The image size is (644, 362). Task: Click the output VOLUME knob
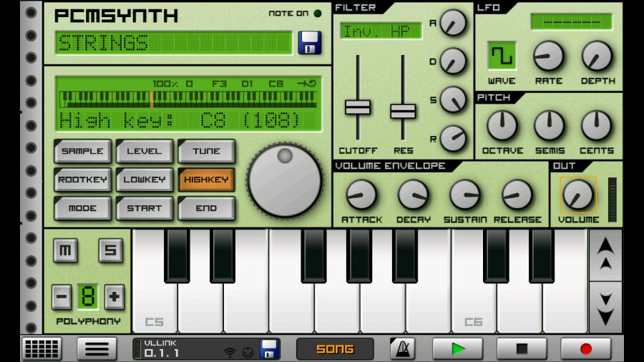pyautogui.click(x=578, y=195)
